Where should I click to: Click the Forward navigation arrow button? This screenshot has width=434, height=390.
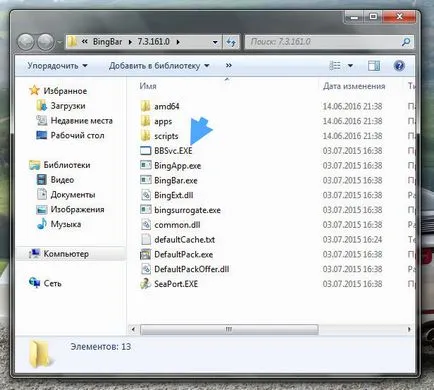click(45, 42)
